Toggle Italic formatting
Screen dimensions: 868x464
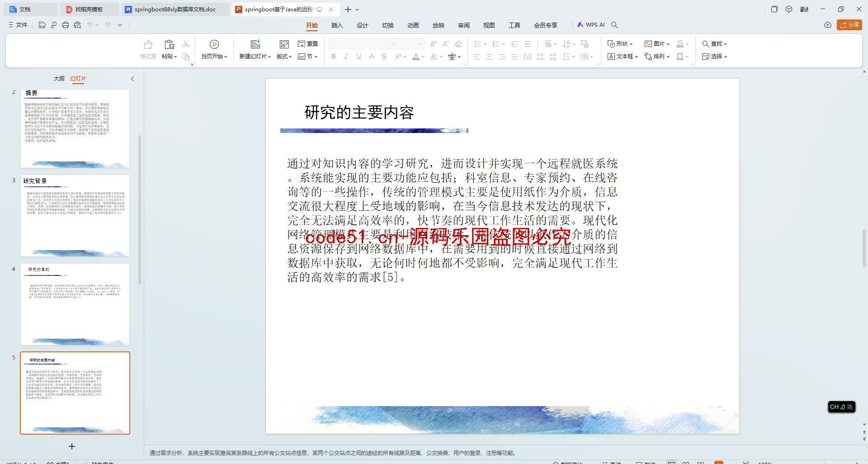click(346, 57)
